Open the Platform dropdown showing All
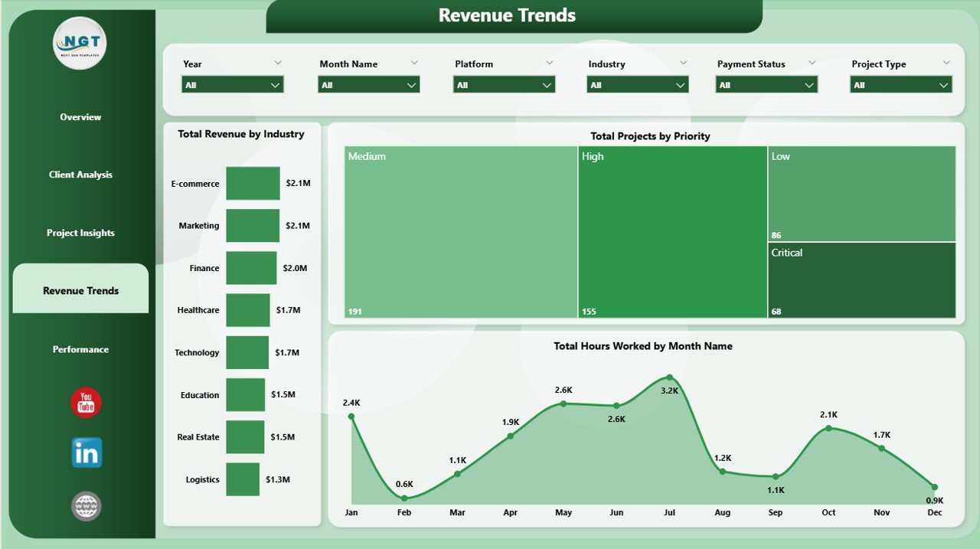The image size is (980, 549). coord(504,84)
